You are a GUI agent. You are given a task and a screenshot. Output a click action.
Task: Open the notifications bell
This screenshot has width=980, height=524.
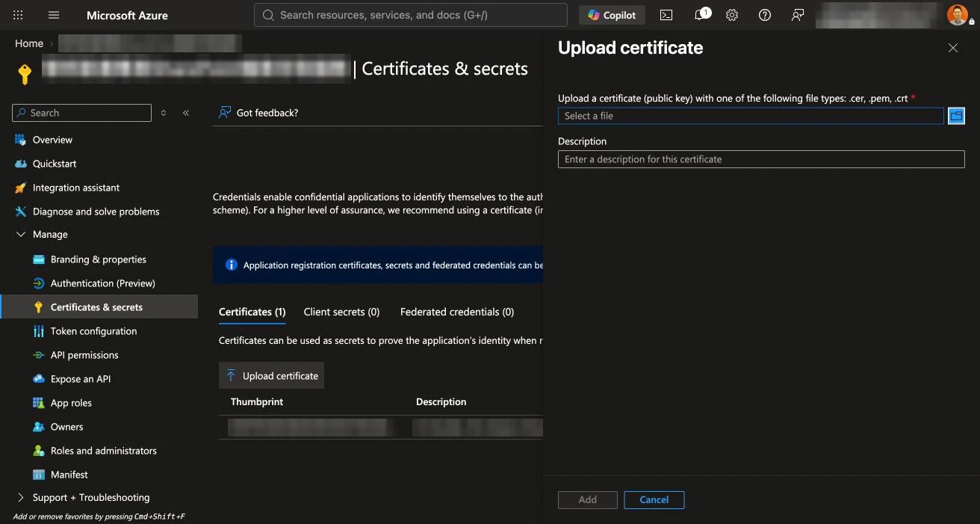coord(701,15)
